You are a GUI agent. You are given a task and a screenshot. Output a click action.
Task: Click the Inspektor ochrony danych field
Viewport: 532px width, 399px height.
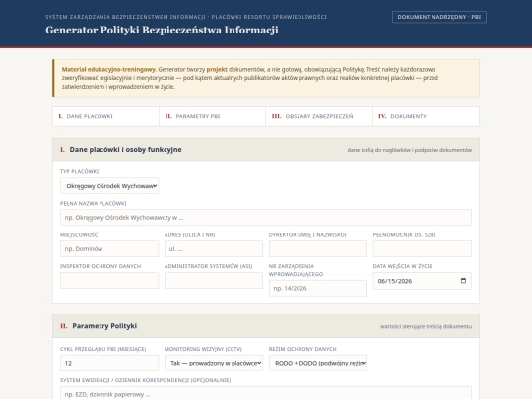pos(109,280)
